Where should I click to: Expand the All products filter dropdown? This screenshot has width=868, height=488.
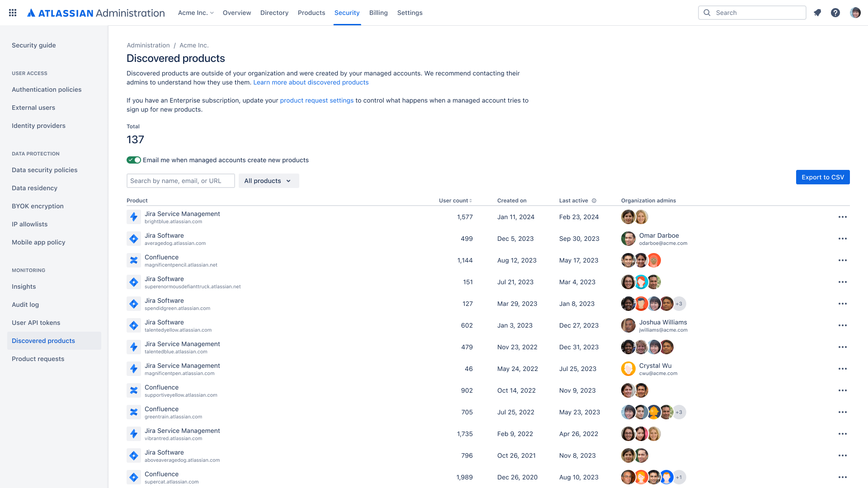[x=268, y=181]
